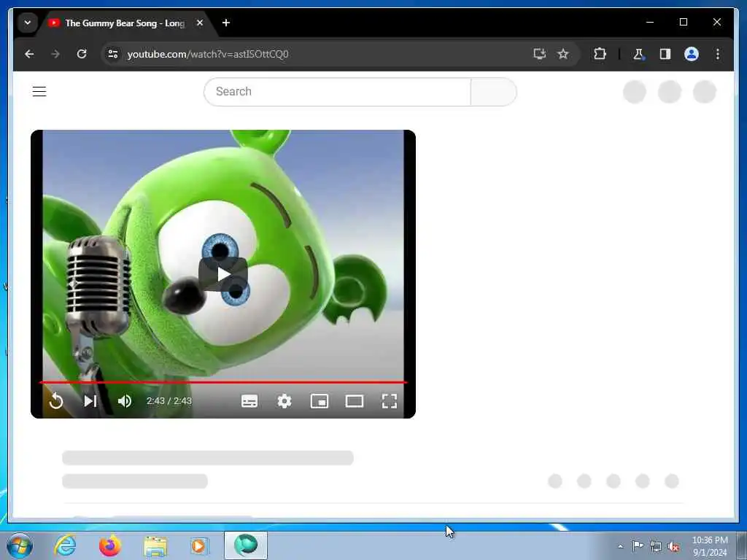Select The Gummy Bear Song tab
The image size is (747, 560).
[124, 23]
